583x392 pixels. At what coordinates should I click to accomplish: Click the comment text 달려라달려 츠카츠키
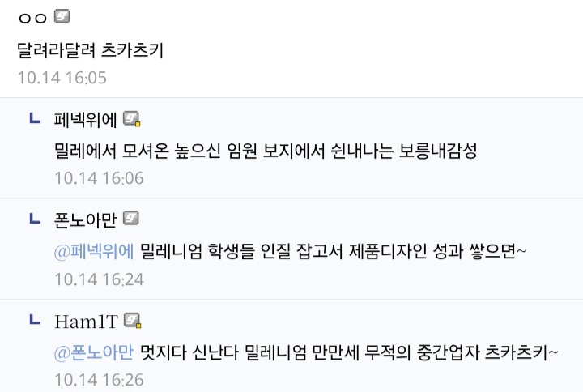pyautogui.click(x=91, y=50)
